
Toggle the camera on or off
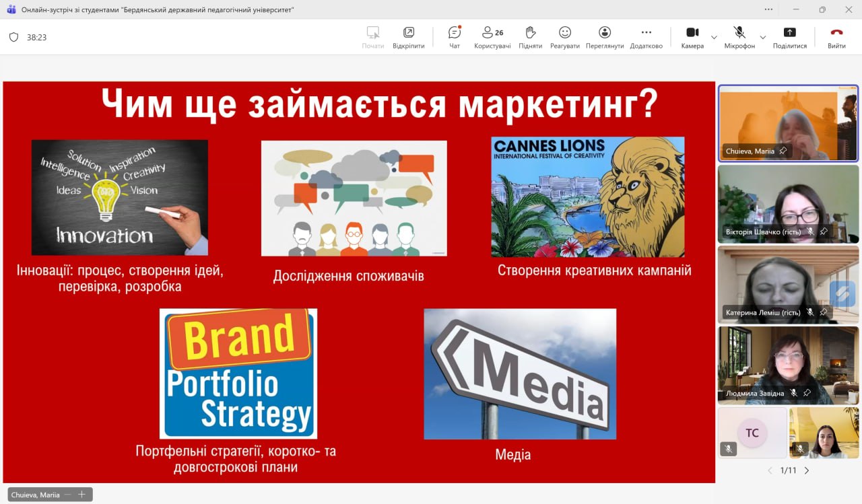[x=692, y=37]
